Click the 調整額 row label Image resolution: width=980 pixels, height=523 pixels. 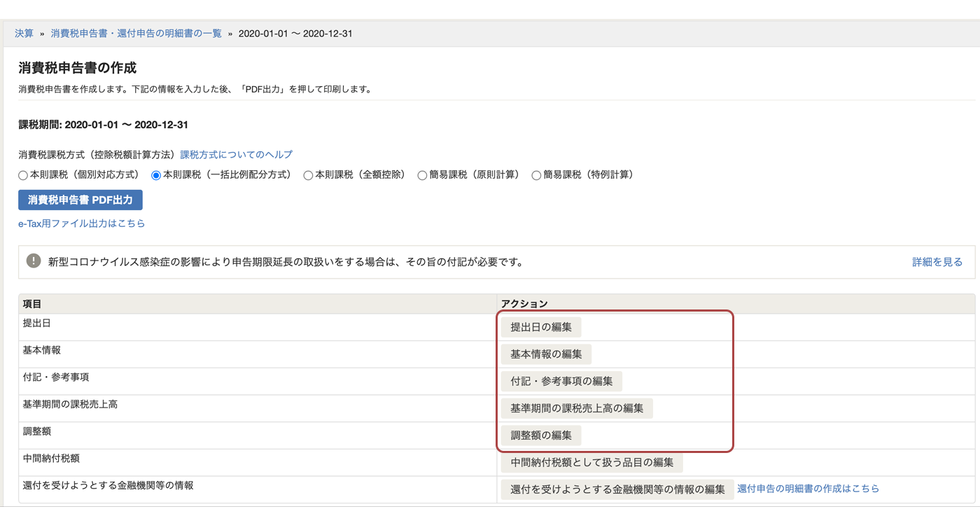pos(37,431)
